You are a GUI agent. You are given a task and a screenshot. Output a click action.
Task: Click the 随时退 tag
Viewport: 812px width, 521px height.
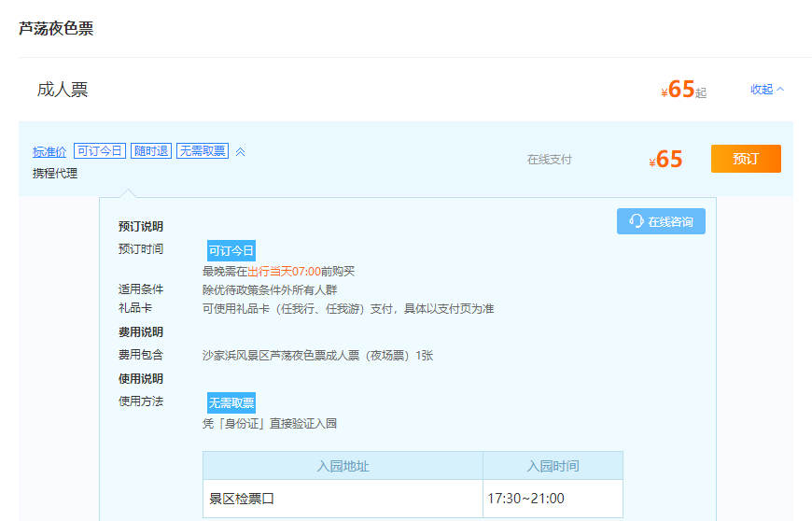(150, 150)
